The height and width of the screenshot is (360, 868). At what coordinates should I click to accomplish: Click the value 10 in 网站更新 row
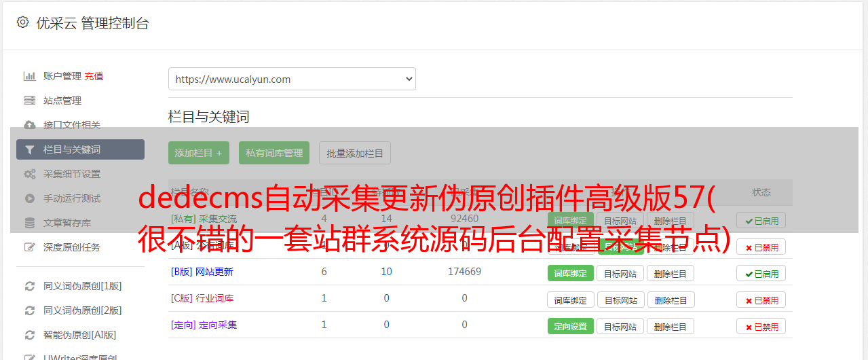[386, 272]
